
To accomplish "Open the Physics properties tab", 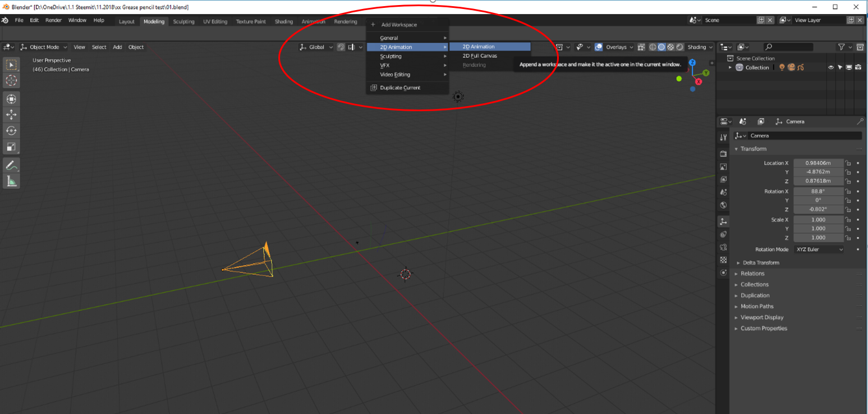I will pyautogui.click(x=724, y=272).
